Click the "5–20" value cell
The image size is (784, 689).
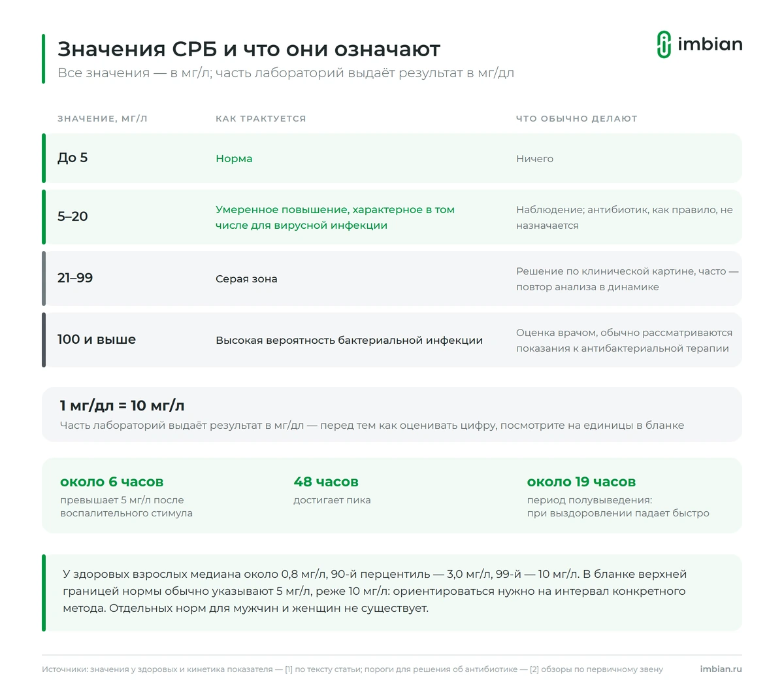[x=73, y=216]
